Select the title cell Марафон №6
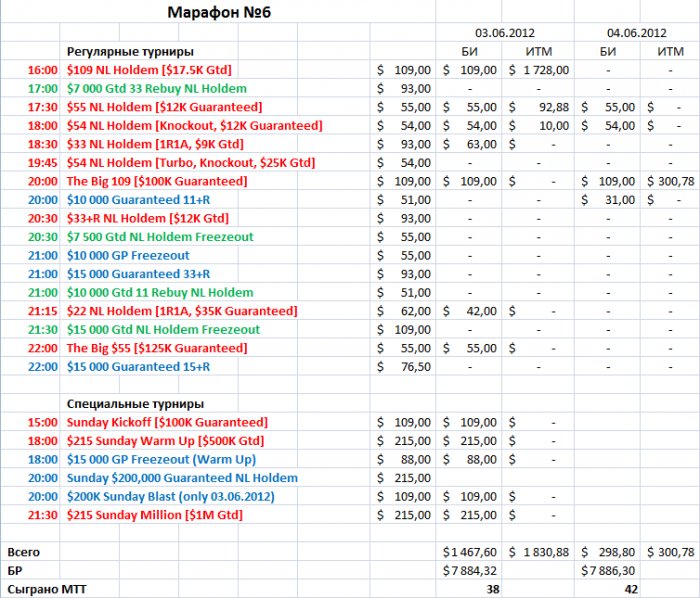The width and height of the screenshot is (700, 598). coord(219,12)
